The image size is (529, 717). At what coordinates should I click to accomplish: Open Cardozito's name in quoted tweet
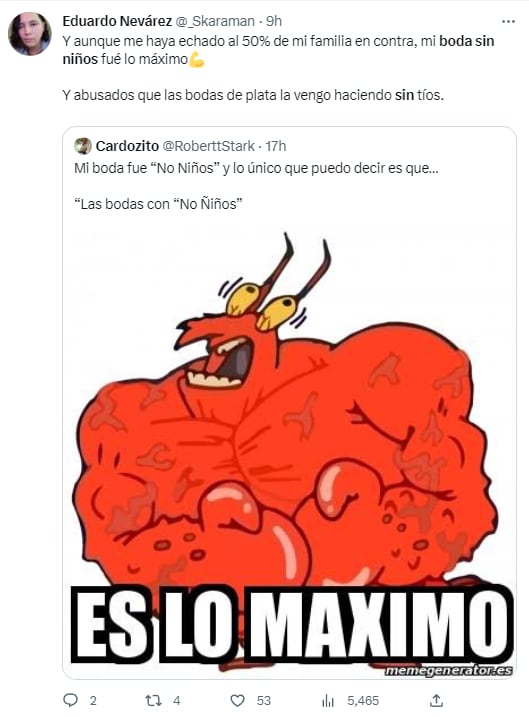pos(127,146)
